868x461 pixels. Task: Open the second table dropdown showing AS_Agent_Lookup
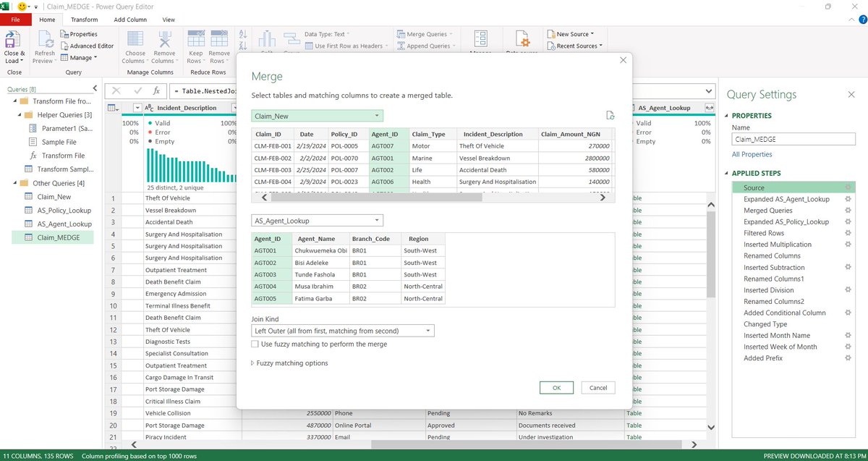coord(317,221)
